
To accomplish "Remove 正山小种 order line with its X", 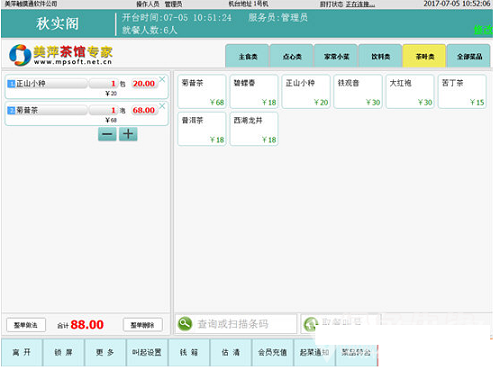I will click(162, 79).
